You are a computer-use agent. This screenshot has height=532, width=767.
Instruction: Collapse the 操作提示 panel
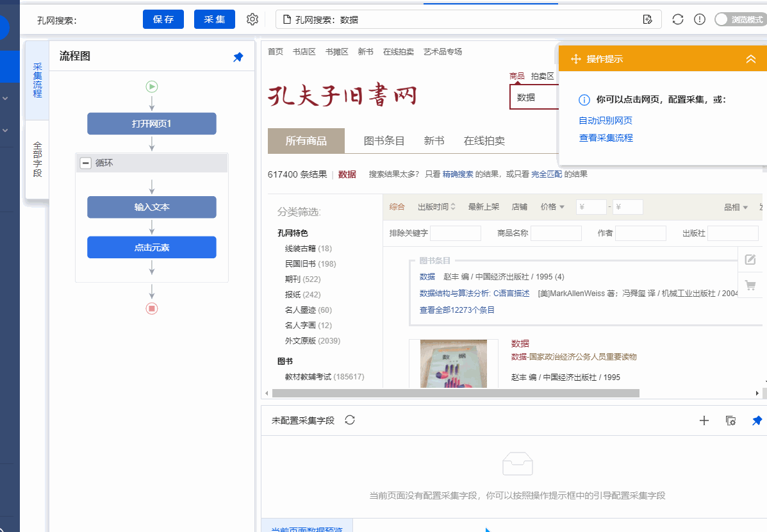pyautogui.click(x=751, y=59)
